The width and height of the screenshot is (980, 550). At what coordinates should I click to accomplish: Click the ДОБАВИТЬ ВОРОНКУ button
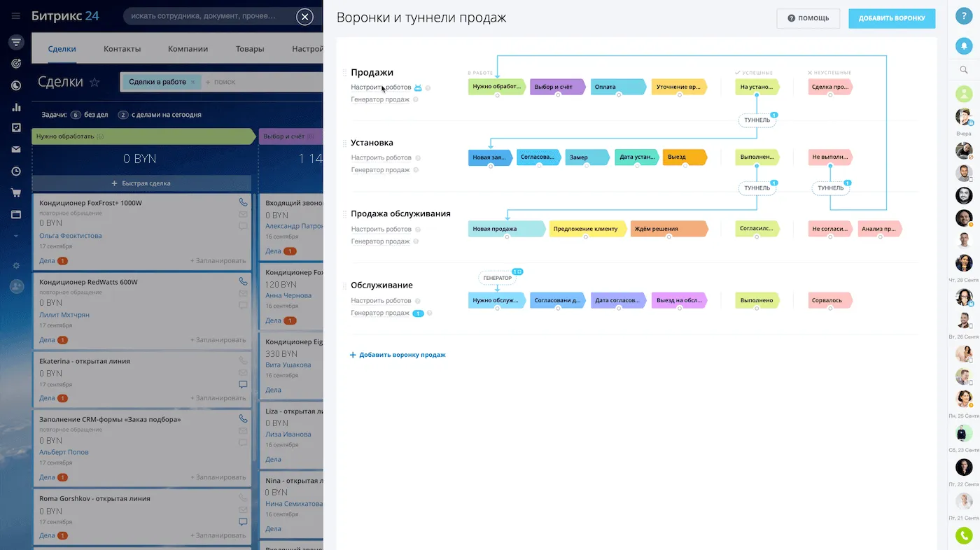pyautogui.click(x=891, y=18)
